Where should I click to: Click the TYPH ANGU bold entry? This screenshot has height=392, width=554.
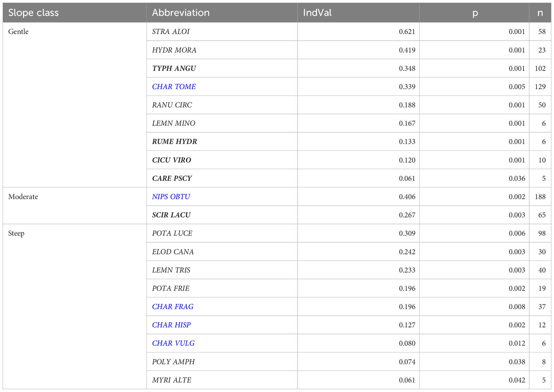(x=174, y=69)
